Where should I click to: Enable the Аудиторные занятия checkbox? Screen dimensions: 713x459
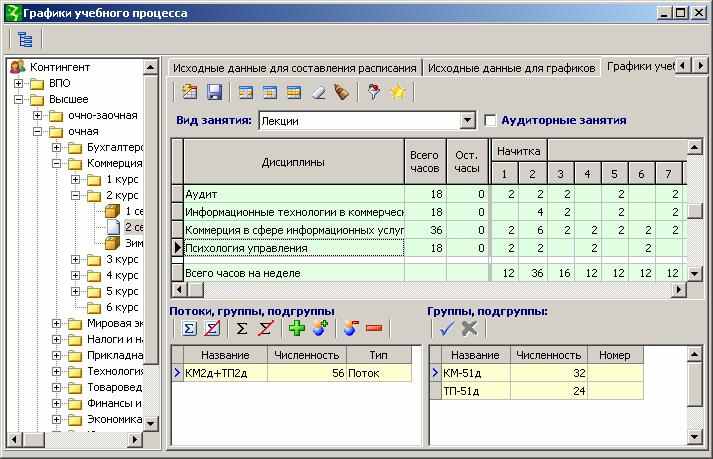point(490,120)
